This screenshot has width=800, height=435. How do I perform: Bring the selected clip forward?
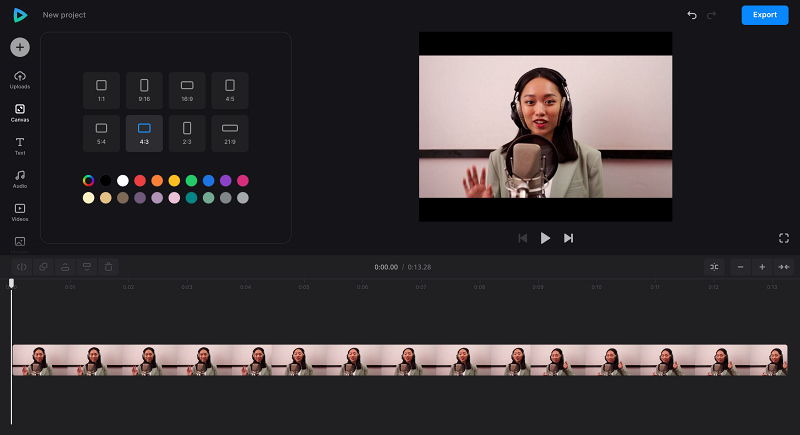coord(65,267)
